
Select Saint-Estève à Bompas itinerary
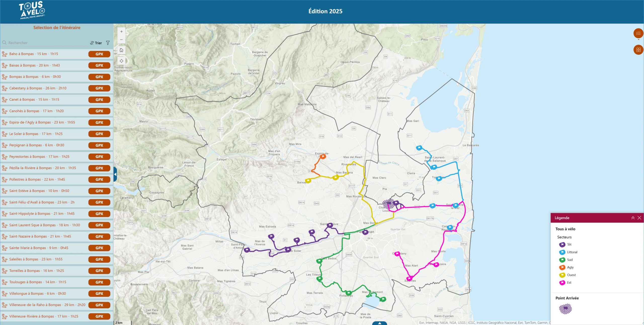click(x=39, y=191)
